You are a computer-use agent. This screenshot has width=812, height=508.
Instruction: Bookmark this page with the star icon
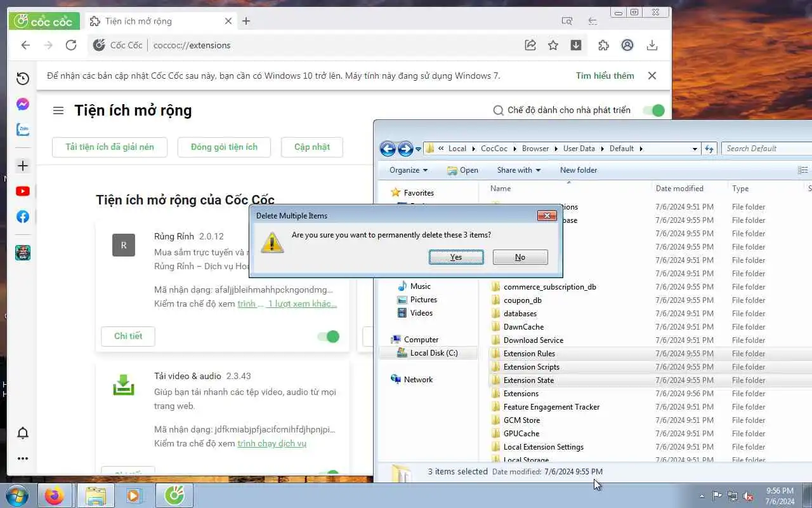pyautogui.click(x=553, y=45)
